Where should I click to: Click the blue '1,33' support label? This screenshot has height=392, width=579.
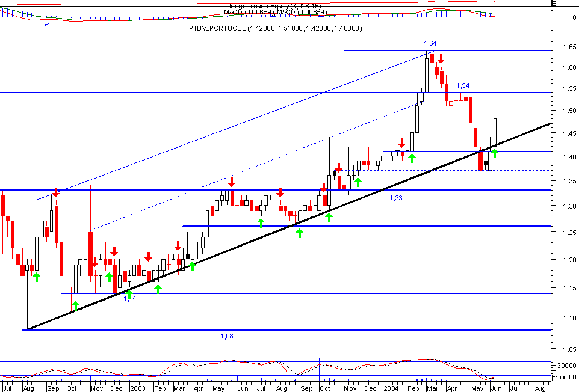[x=396, y=198]
